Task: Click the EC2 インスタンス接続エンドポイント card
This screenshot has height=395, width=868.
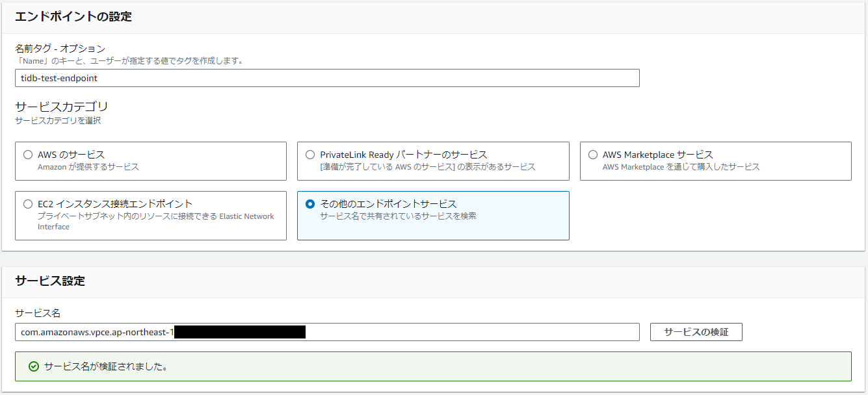Action: [151, 216]
